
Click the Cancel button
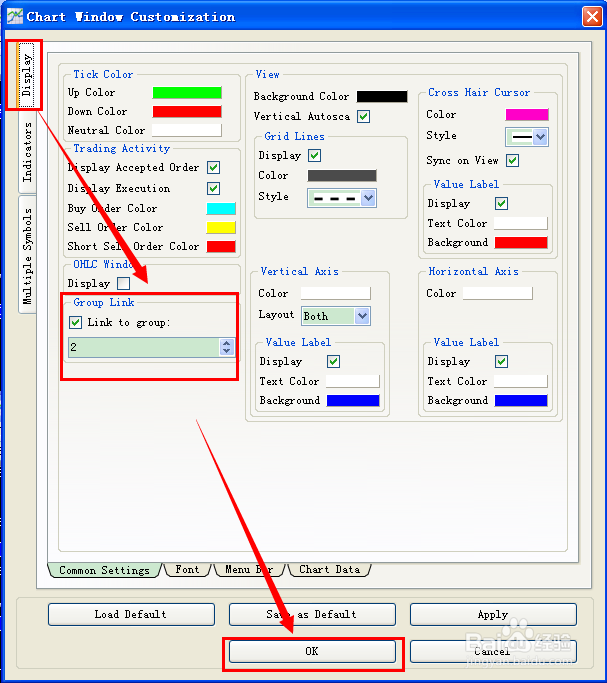pos(493,652)
